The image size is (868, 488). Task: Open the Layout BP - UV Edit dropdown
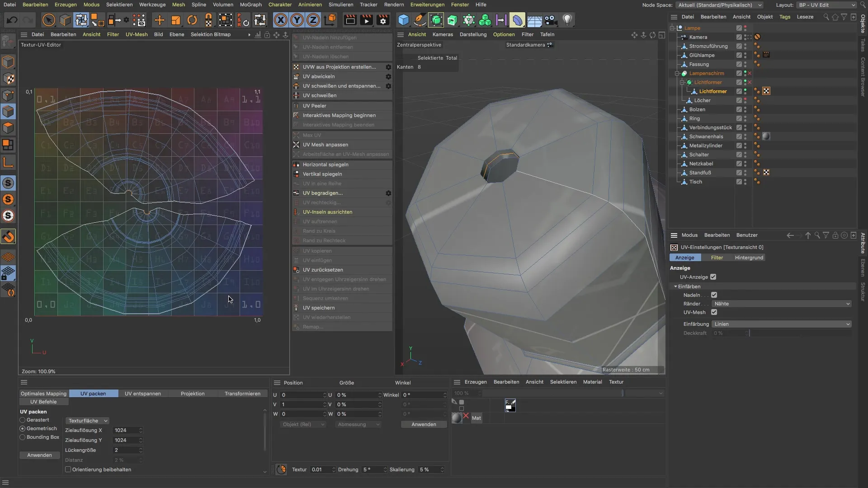click(826, 5)
